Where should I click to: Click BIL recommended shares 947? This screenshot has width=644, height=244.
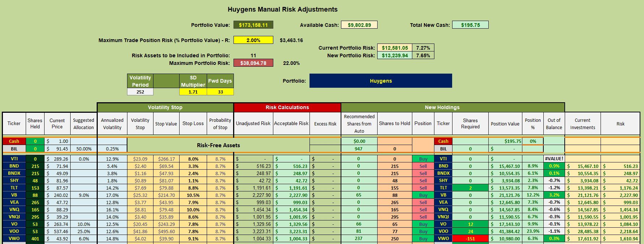click(x=359, y=149)
